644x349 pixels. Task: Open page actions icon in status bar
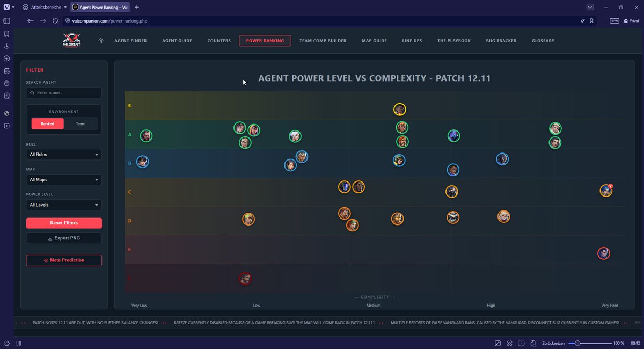533,343
